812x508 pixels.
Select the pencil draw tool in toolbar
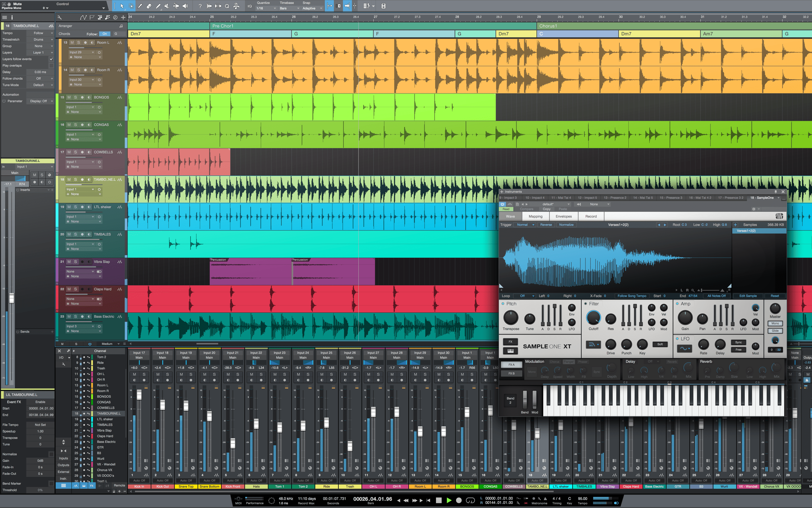(159, 5)
